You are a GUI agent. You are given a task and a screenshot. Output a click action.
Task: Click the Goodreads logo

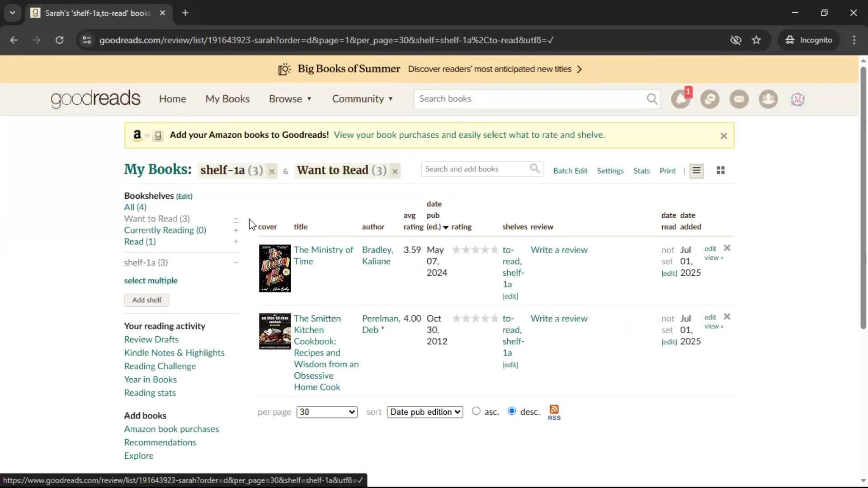95,99
